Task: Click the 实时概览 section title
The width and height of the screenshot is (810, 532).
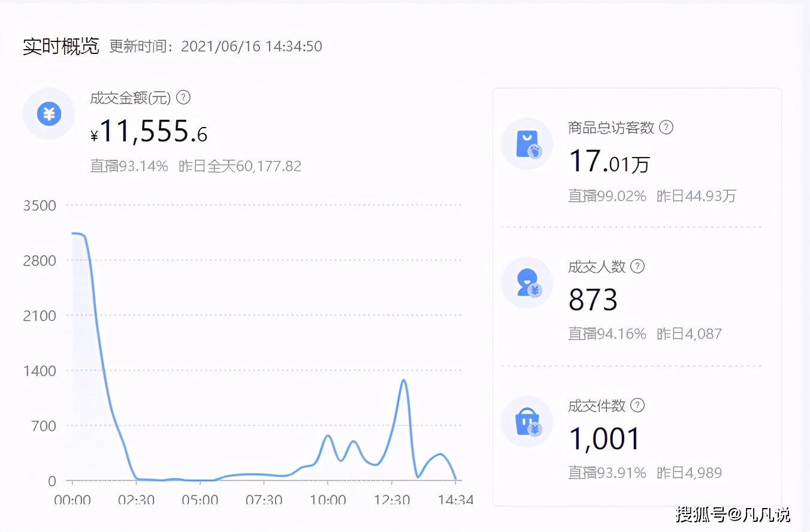Action: [61, 47]
